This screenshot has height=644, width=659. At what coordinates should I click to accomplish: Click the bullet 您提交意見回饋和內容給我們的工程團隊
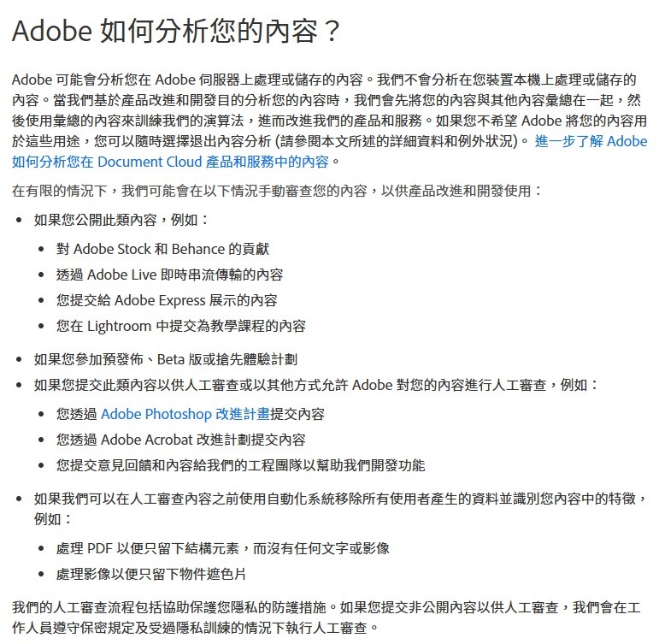pyautogui.click(x=241, y=465)
